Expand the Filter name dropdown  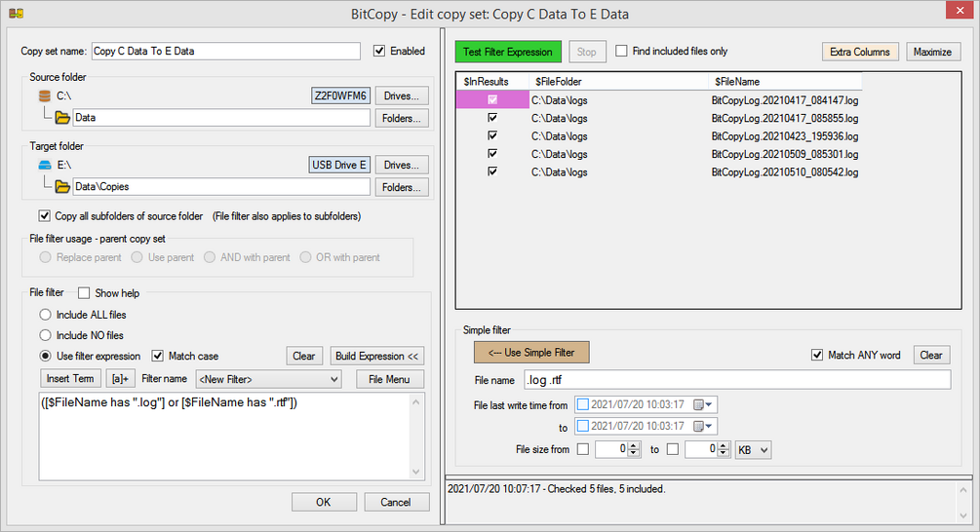[x=268, y=379]
